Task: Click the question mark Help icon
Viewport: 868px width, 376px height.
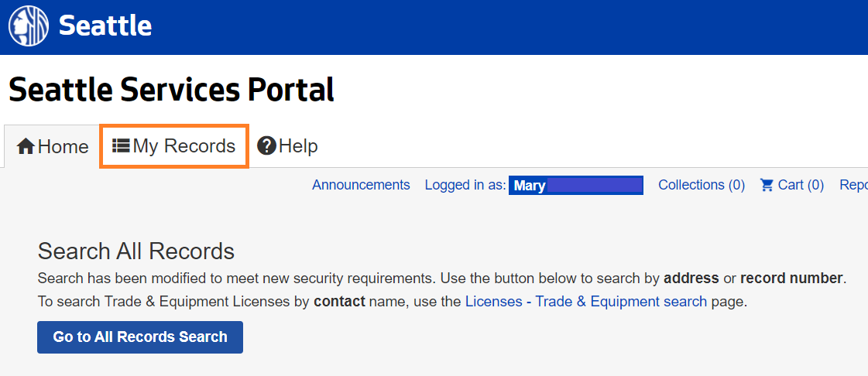Action: click(266, 145)
